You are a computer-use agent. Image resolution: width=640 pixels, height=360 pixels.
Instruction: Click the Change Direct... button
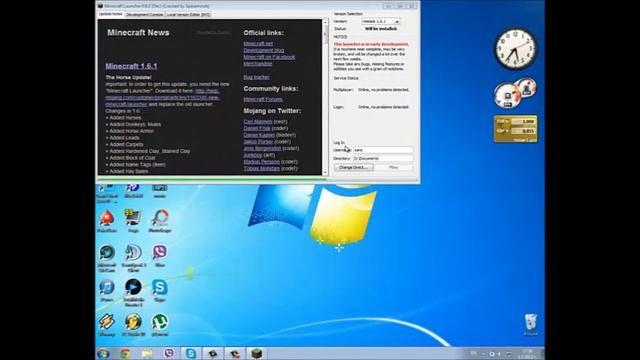353,167
